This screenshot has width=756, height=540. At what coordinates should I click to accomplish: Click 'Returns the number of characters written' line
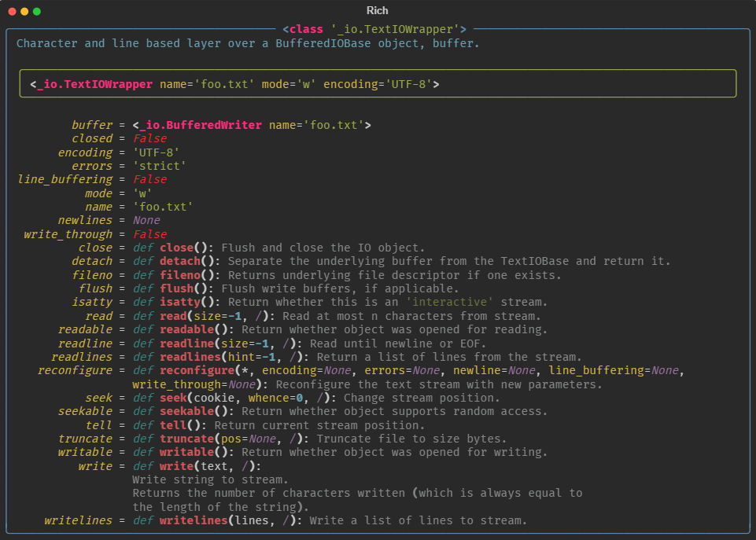(357, 494)
